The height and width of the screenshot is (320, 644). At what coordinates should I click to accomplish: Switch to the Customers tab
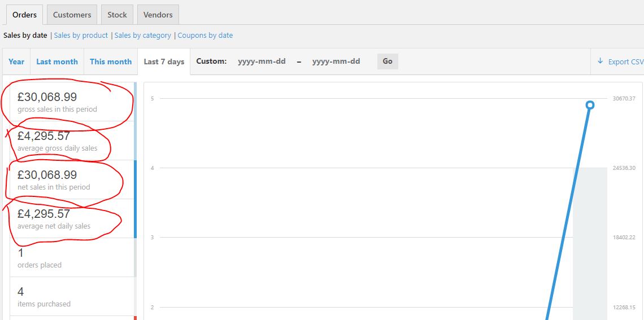72,15
